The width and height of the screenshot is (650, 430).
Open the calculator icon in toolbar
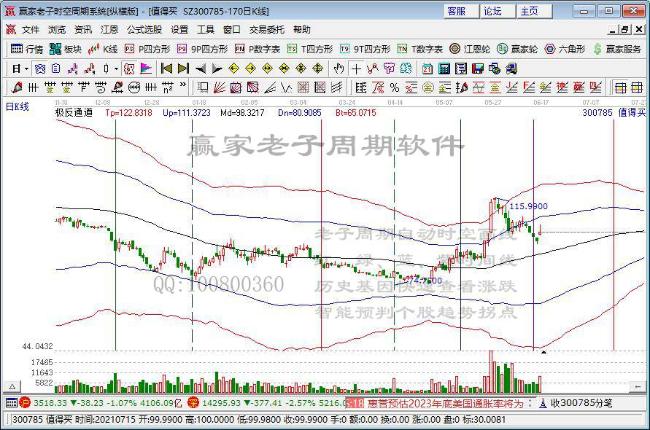tap(444, 69)
